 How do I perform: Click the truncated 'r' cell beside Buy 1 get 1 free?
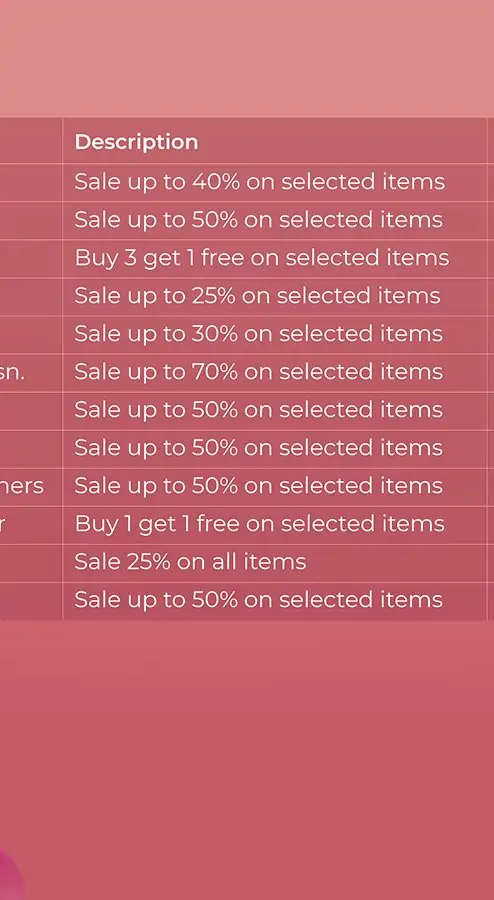point(31,524)
